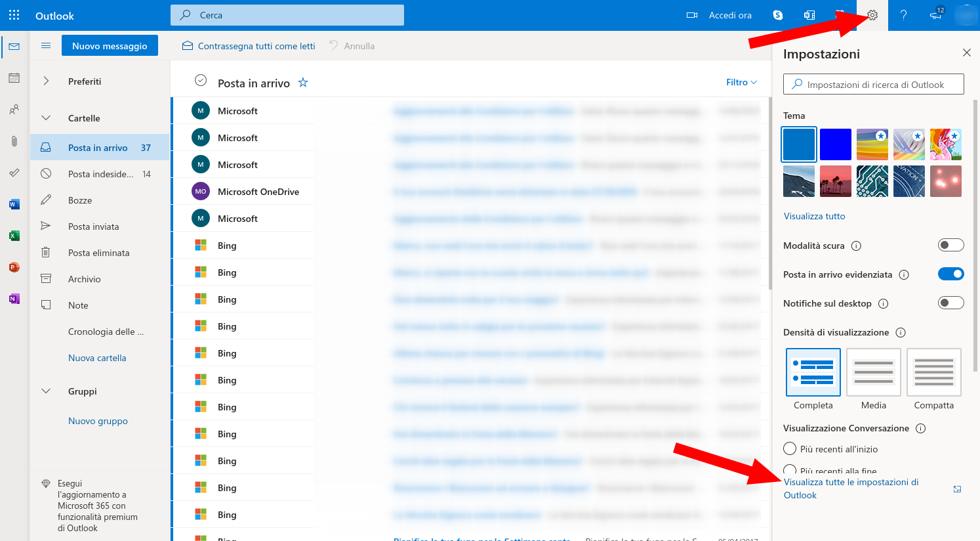Open the Posta eliminata folder
The width and height of the screenshot is (980, 541).
[100, 253]
